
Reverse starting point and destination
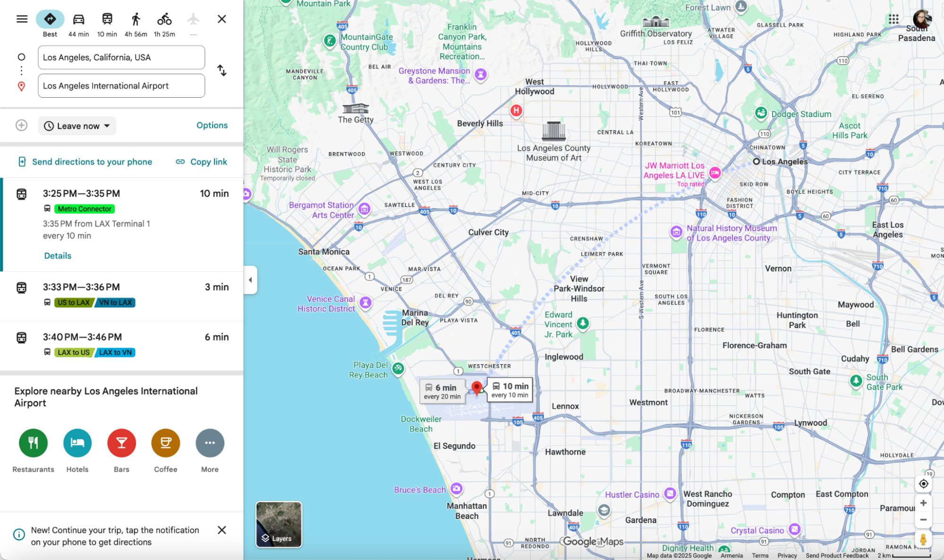(221, 70)
